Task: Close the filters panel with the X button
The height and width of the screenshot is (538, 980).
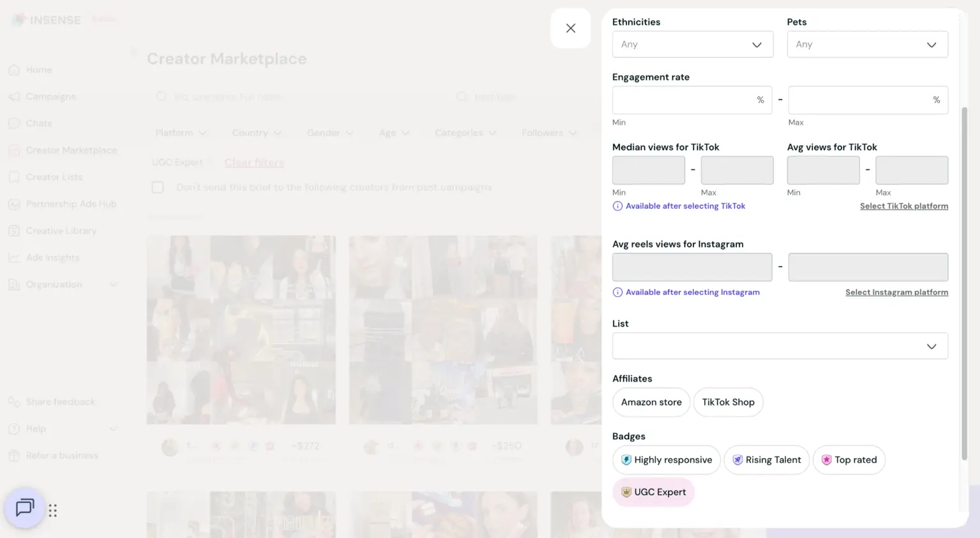Action: tap(570, 28)
